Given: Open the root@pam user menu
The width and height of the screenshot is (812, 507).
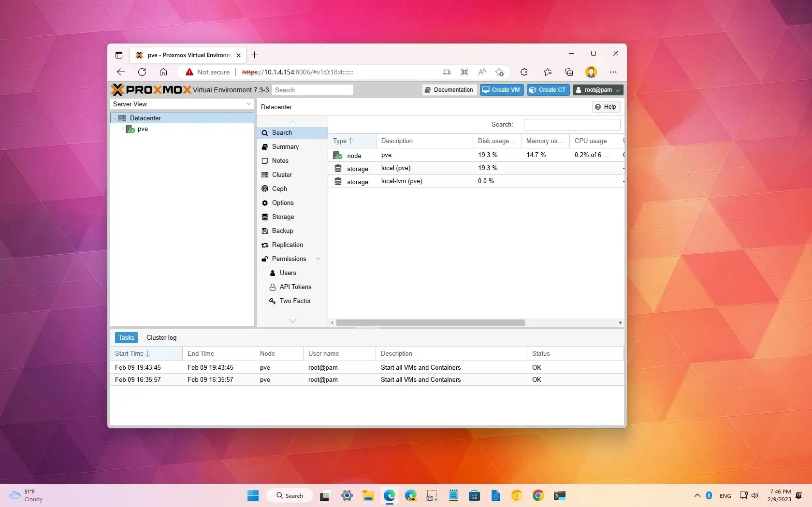Looking at the screenshot, I should click(597, 90).
